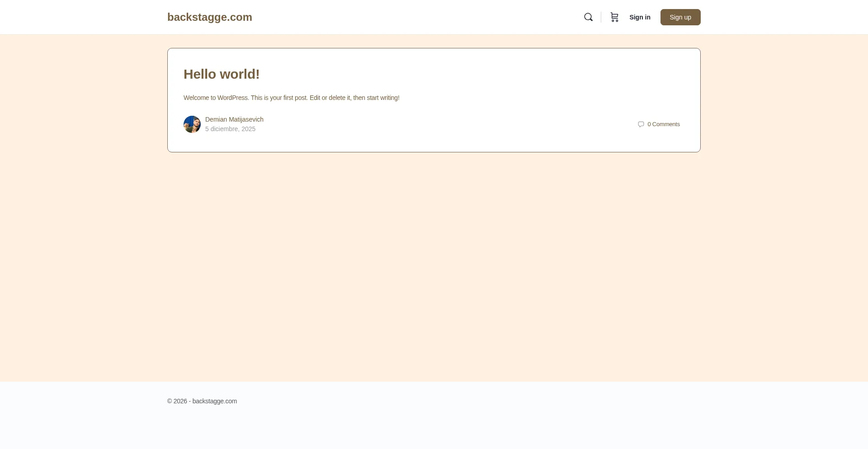The width and height of the screenshot is (868, 449).
Task: Click the footer copyright text © 2026 - backstagge.com
Action: pyautogui.click(x=202, y=401)
